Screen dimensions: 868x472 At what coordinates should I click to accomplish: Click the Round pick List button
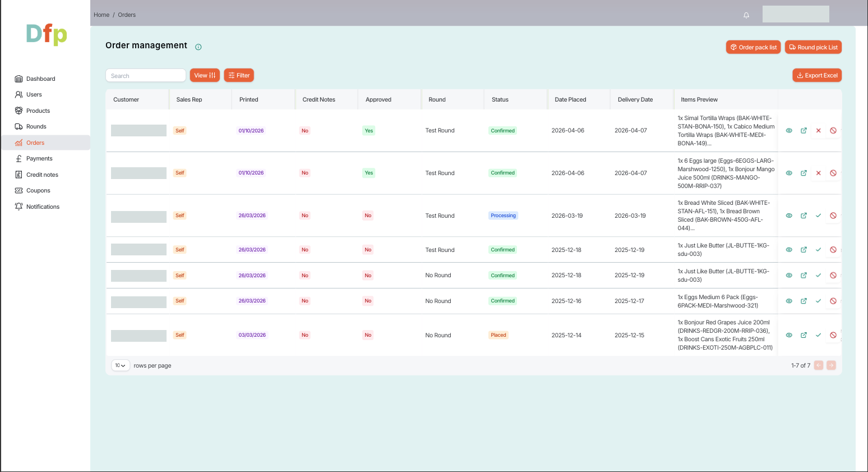point(813,47)
